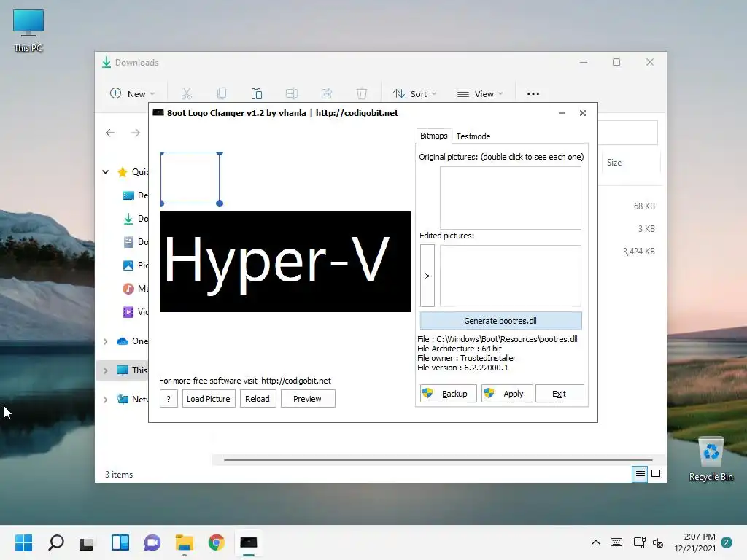Viewport: 747px width, 560px height.
Task: Open the View dropdown menu
Action: pyautogui.click(x=480, y=93)
